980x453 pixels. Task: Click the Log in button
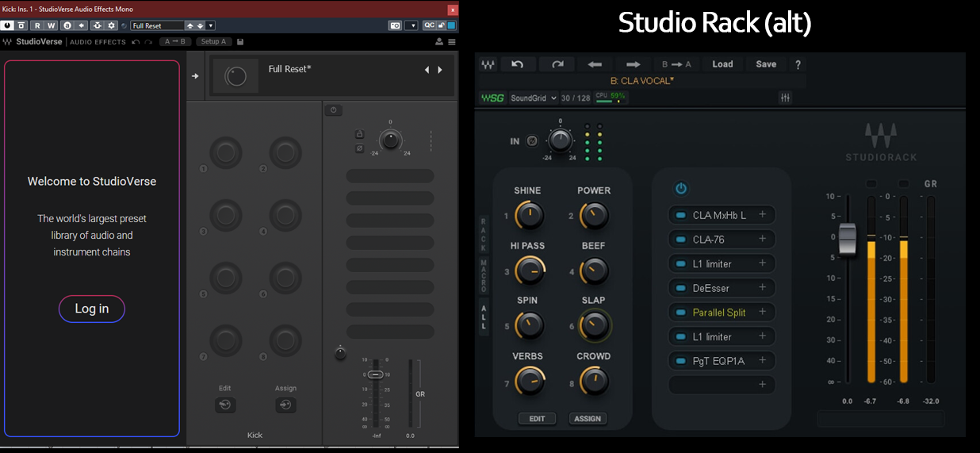(x=92, y=309)
